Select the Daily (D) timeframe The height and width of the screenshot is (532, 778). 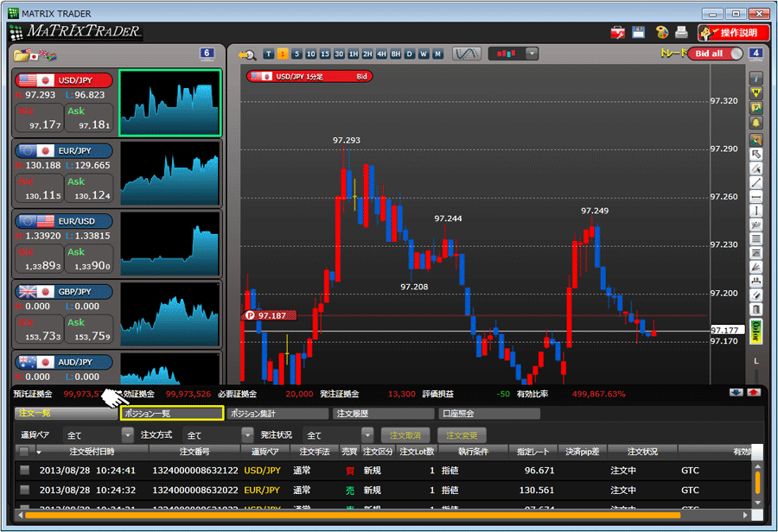tap(410, 54)
